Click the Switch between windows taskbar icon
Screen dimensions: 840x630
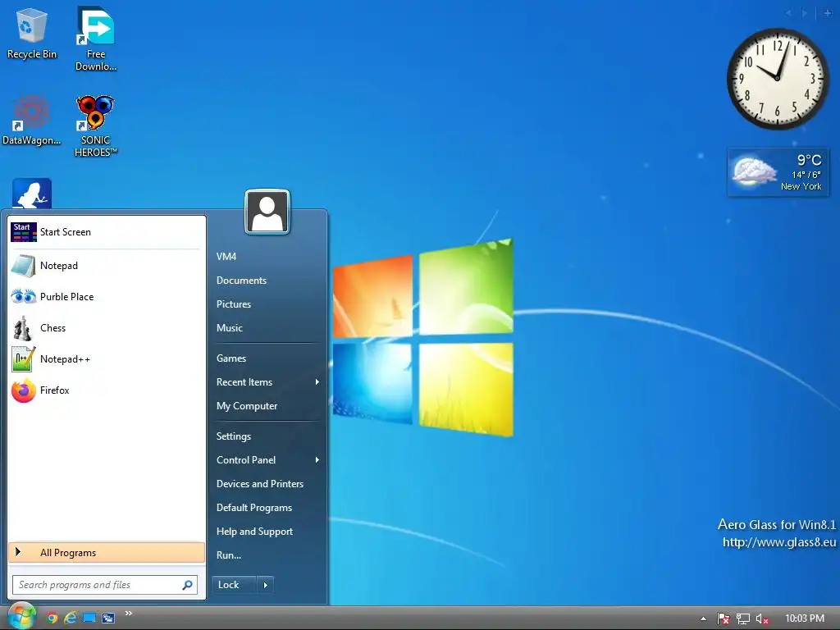108,618
